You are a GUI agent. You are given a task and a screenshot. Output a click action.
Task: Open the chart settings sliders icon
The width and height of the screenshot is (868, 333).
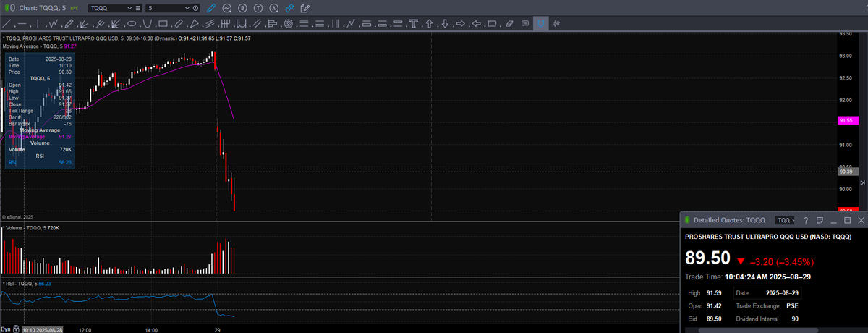(x=556, y=24)
